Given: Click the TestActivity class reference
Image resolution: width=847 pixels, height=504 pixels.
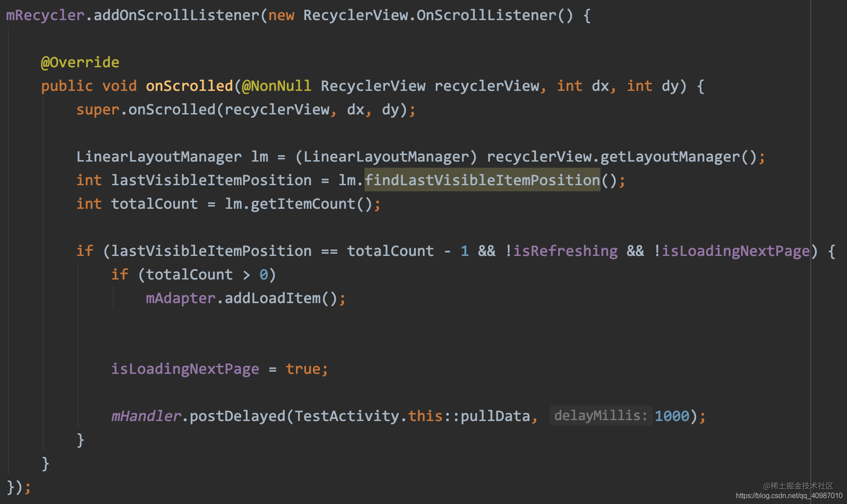Looking at the screenshot, I should pos(347,416).
